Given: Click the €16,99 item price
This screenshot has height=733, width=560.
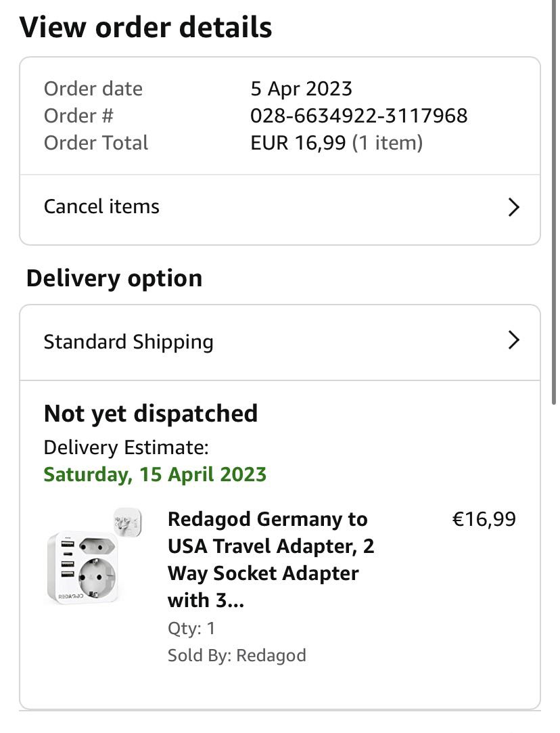Looking at the screenshot, I should coord(483,519).
